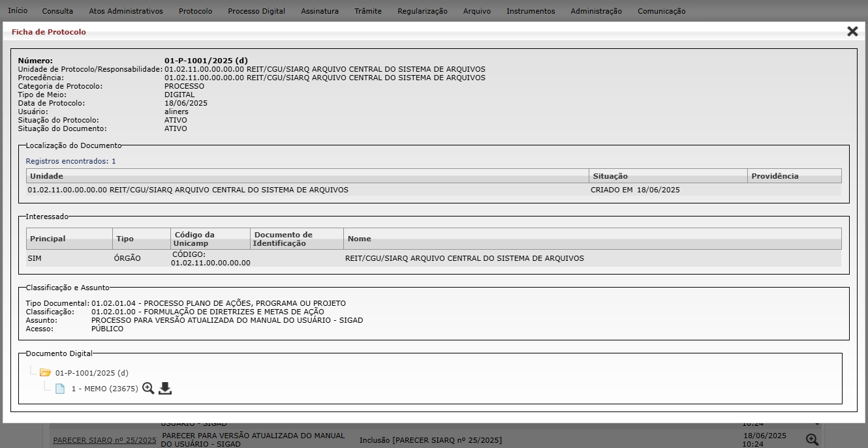
Task: Click the magnifier icon next to MEMO
Action: (148, 389)
